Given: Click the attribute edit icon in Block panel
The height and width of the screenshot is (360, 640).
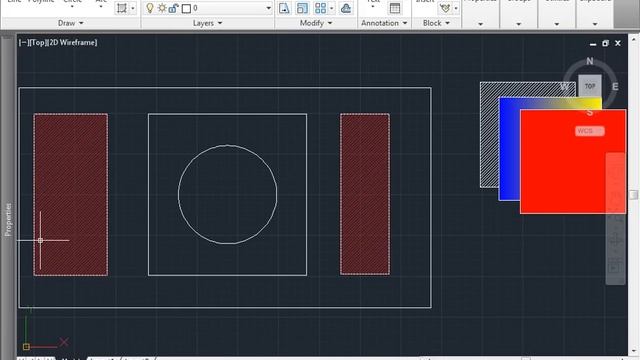Looking at the screenshot, I should tap(445, 8).
